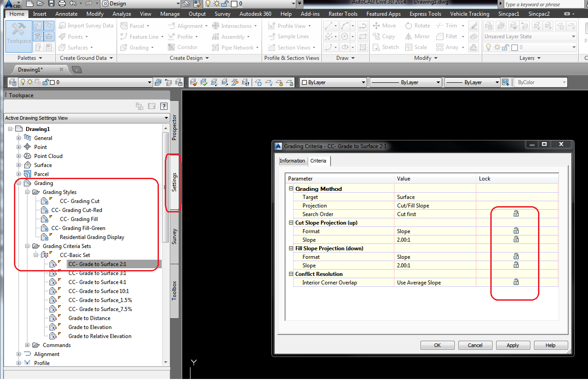
Task: Select the Mirror tool
Action: pyautogui.click(x=417, y=36)
